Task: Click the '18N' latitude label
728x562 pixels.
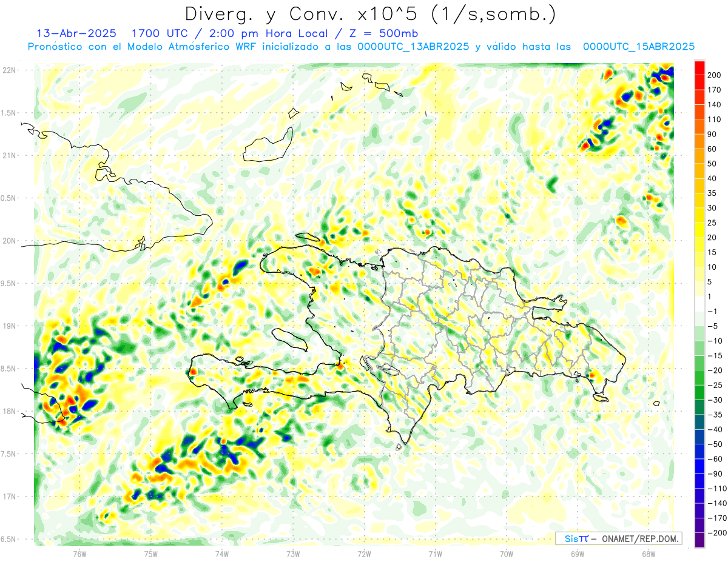Action: pos(9,411)
